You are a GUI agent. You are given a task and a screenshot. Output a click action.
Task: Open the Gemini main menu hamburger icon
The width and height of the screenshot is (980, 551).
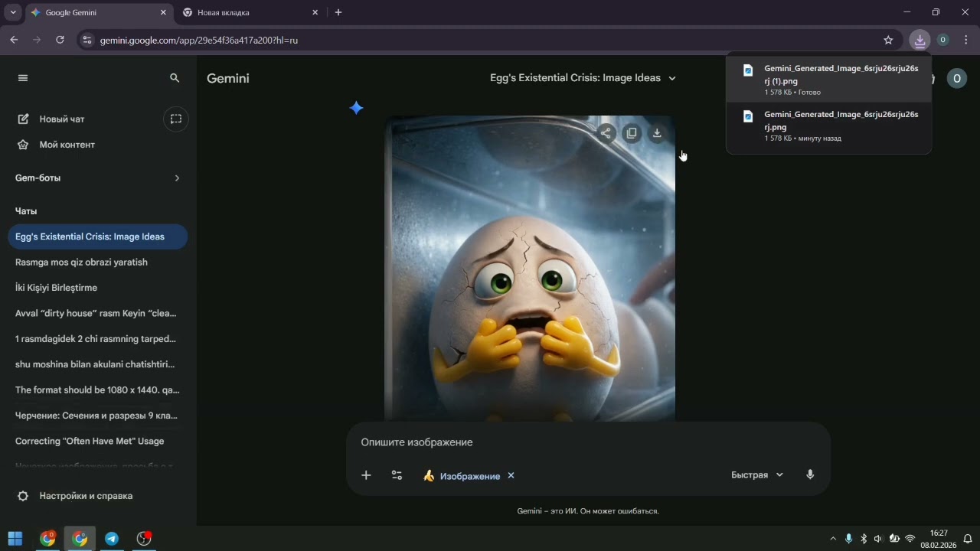[x=23, y=78]
